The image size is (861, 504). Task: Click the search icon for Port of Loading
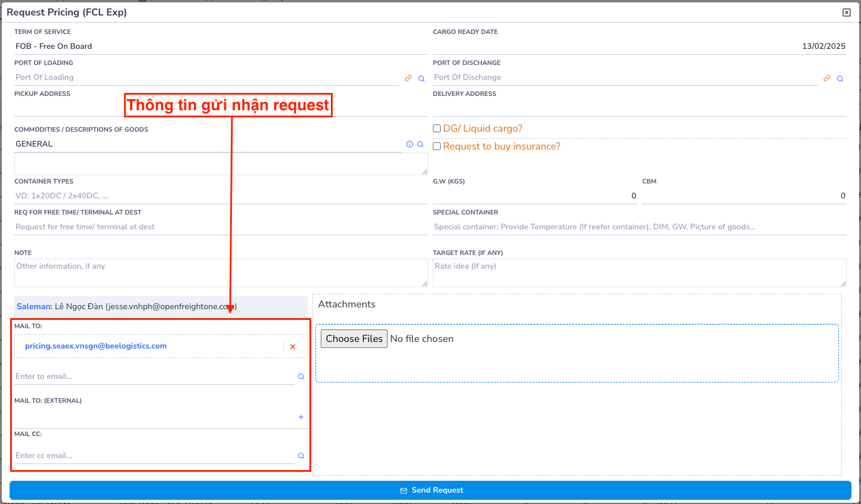(422, 78)
